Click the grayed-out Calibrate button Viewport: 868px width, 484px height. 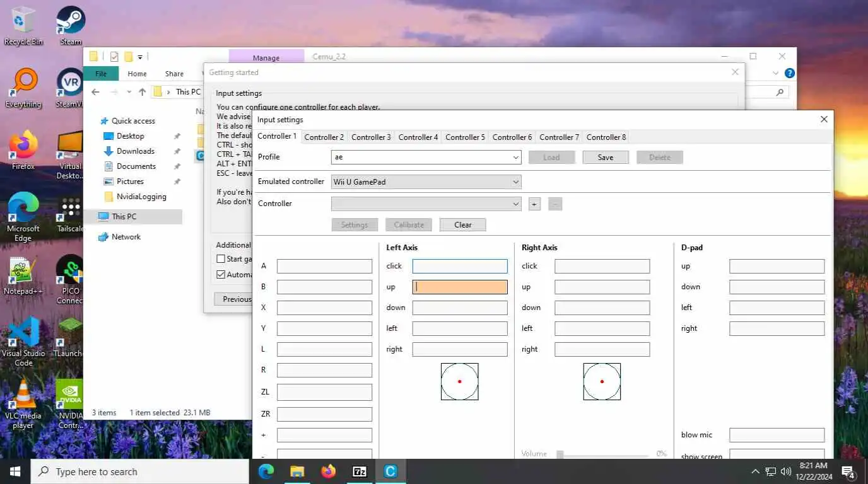point(409,224)
